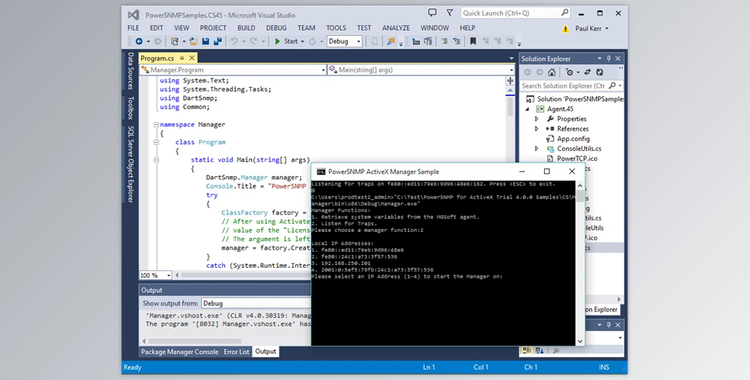Toggle the bookmark toolbar icon

473,42
